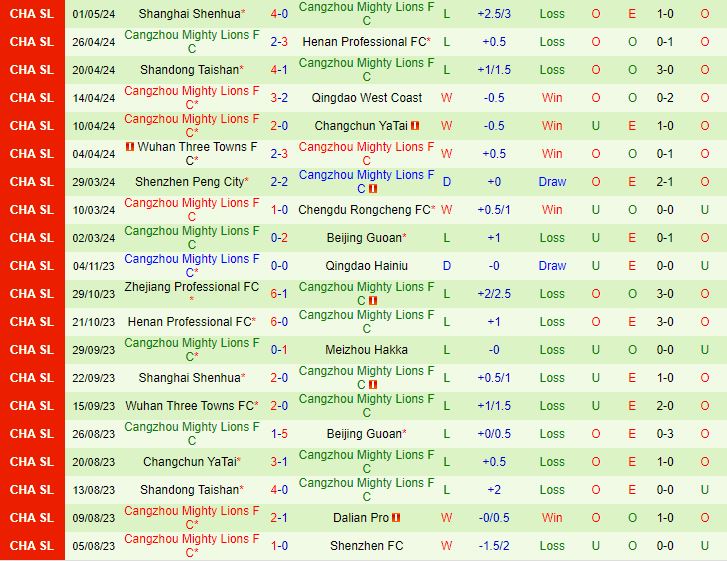727x561 pixels.
Task: Open Changchun YaTai on 20/08/23
Action: (x=192, y=462)
